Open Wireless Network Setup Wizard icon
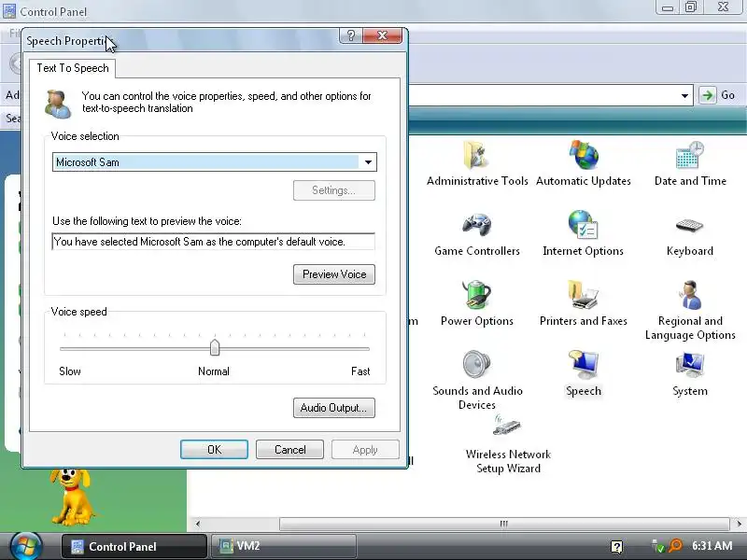This screenshot has width=747, height=560. (507, 425)
